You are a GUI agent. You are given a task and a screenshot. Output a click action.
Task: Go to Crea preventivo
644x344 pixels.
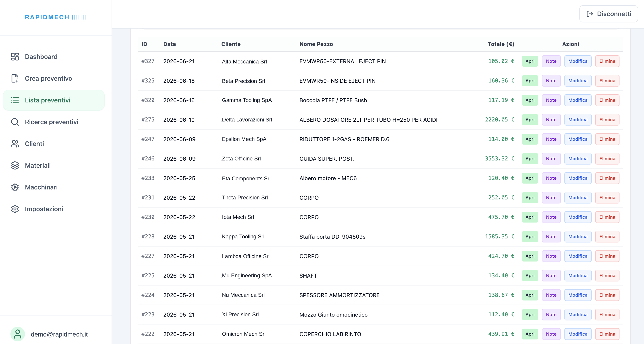coord(54,78)
